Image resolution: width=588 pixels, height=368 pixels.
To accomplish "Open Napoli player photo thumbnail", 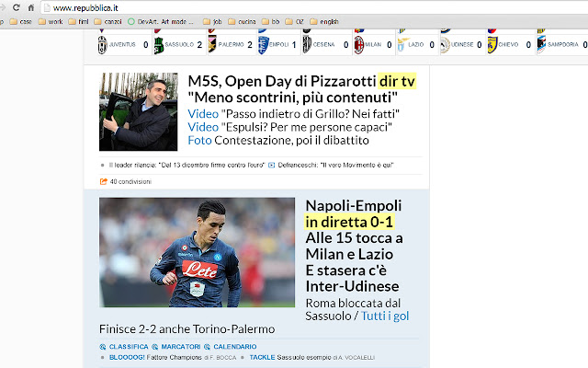I will tap(197, 252).
